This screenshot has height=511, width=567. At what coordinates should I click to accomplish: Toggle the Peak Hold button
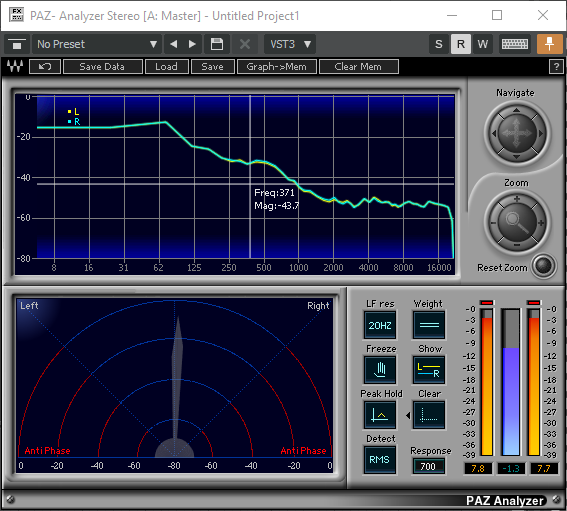[x=380, y=415]
